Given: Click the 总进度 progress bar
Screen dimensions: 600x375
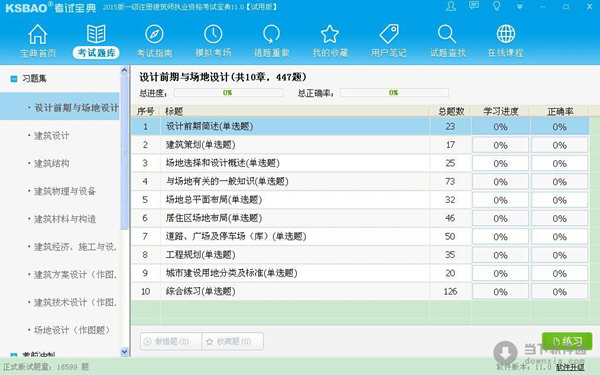Looking at the screenshot, I should pos(228,93).
